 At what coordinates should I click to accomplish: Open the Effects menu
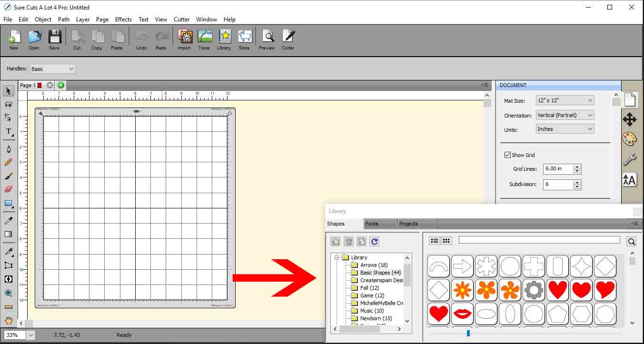tap(123, 20)
